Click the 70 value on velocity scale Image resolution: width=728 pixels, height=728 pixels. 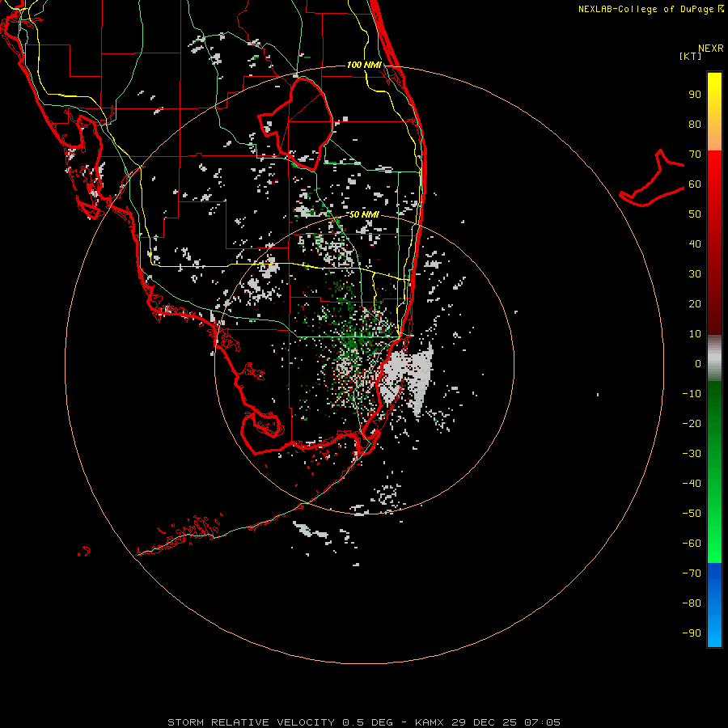click(x=695, y=154)
